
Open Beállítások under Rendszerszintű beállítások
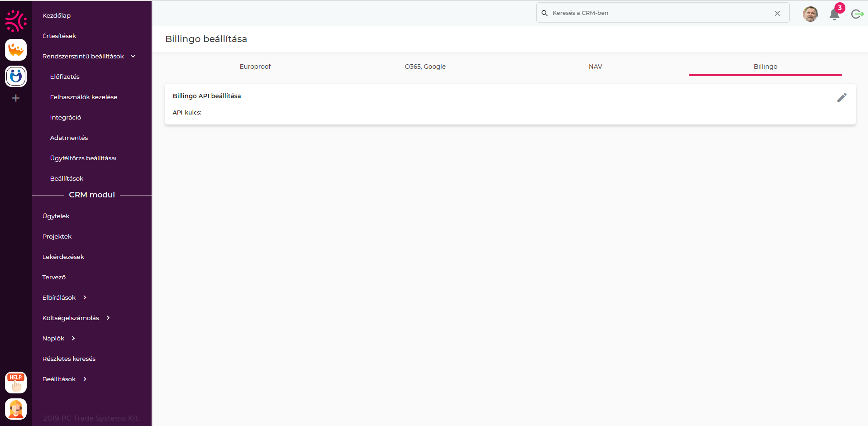(67, 178)
